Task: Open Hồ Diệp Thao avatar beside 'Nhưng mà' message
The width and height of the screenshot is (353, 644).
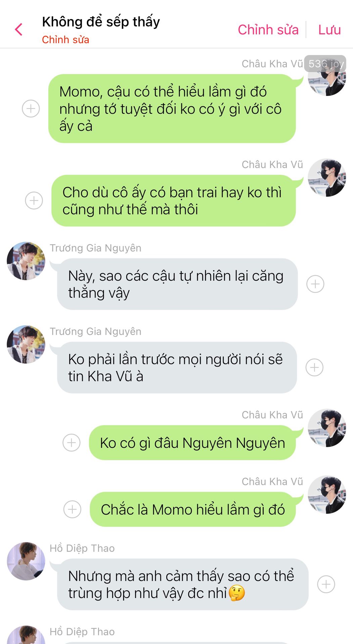Action: pos(26,561)
